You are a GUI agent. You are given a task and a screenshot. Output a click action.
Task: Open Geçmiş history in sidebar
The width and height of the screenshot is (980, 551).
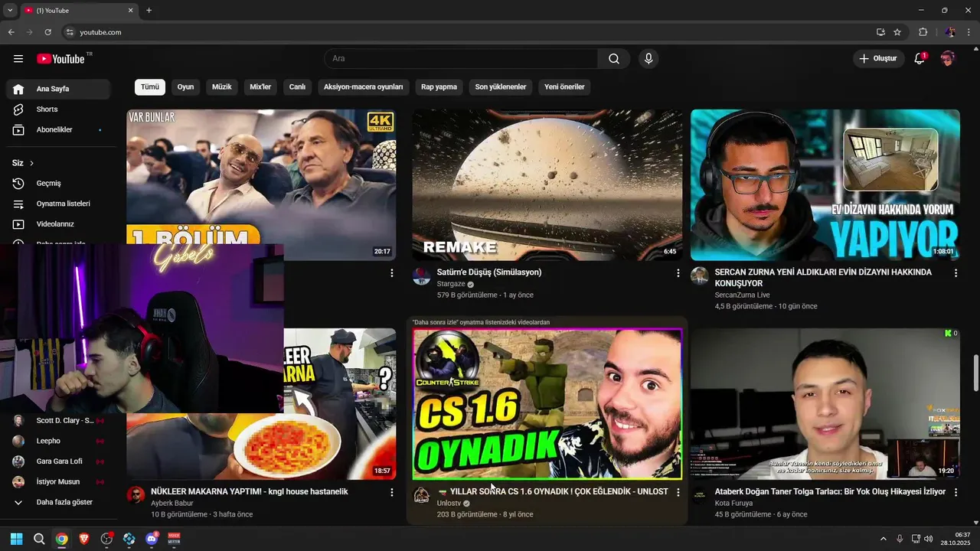click(x=58, y=184)
